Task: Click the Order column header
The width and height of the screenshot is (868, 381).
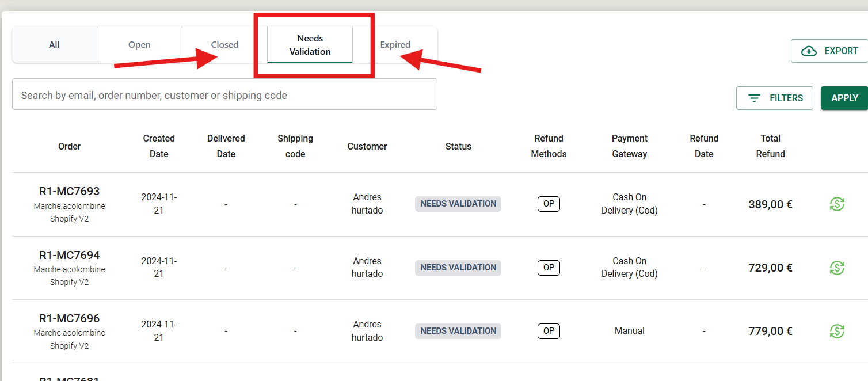Action: pos(69,147)
